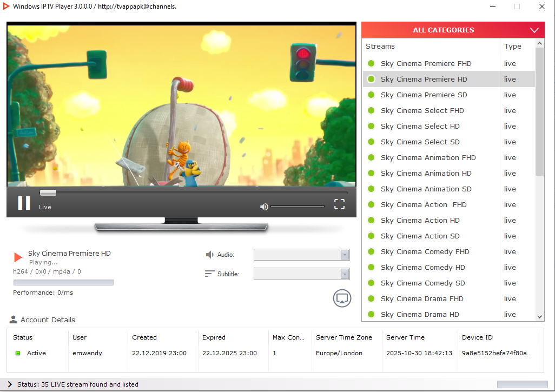Expand the status bar arrow
This screenshot has height=392, width=555.
[x=10, y=384]
